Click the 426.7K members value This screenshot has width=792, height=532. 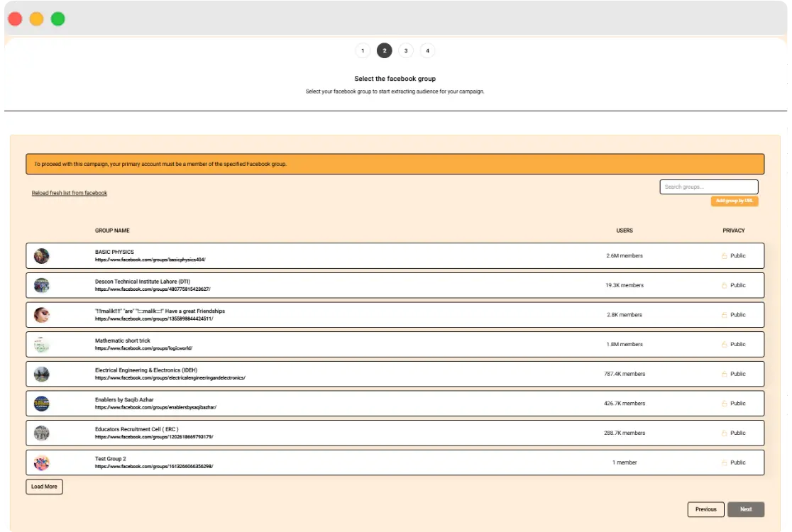[625, 404]
